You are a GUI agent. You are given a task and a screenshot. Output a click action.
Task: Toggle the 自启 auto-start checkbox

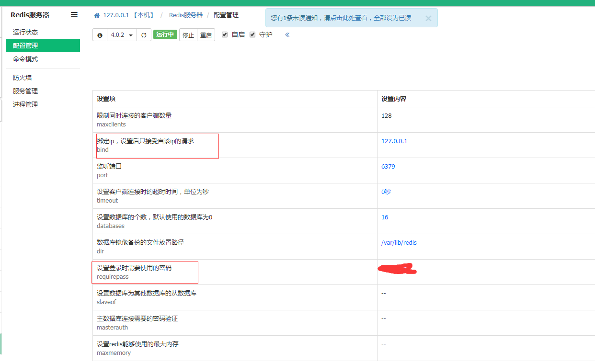(225, 34)
